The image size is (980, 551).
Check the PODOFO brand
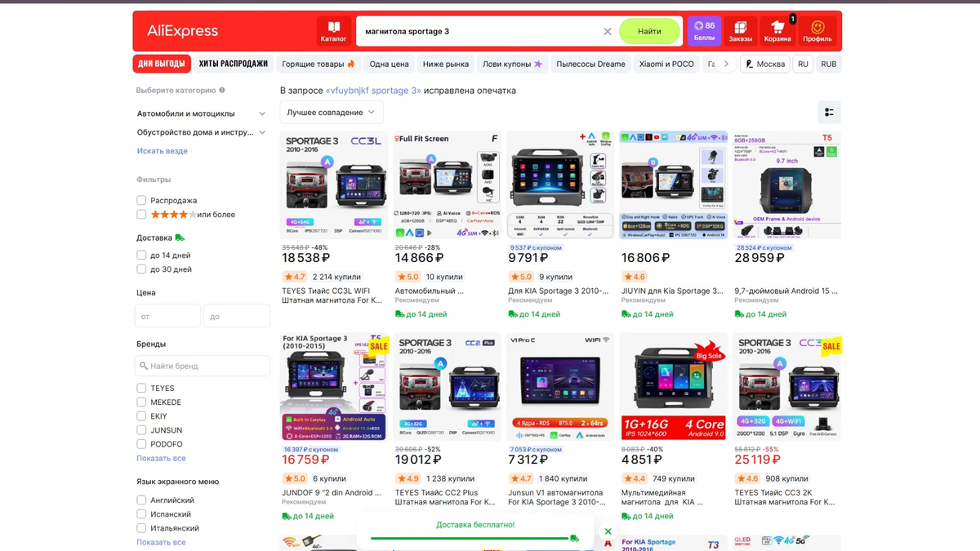coord(141,444)
